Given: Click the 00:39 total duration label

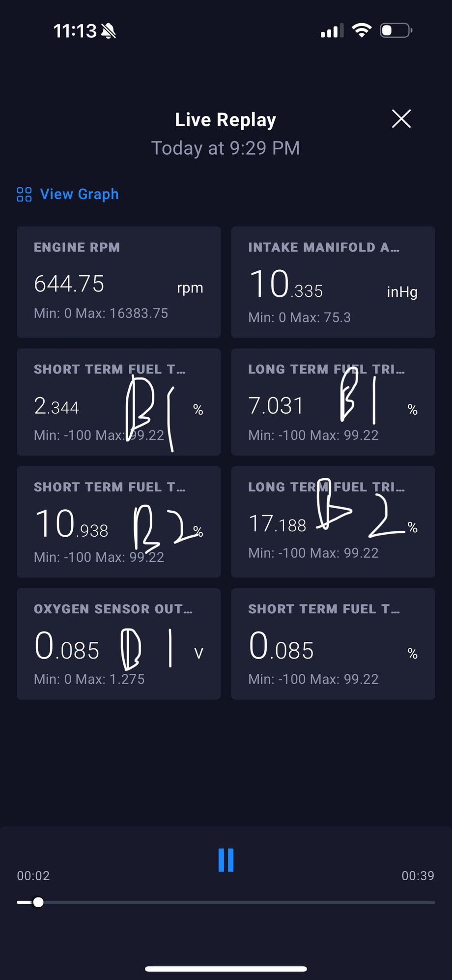Looking at the screenshot, I should pyautogui.click(x=418, y=876).
